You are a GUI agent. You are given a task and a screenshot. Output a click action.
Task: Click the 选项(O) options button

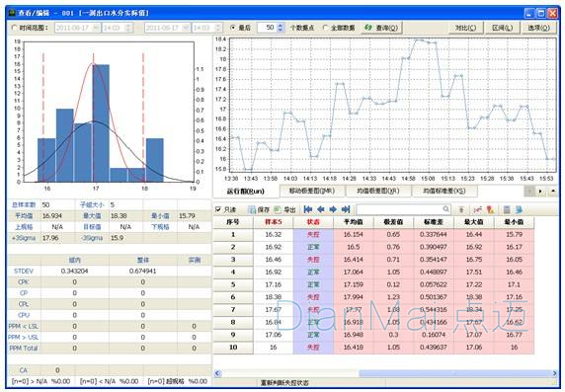[538, 28]
